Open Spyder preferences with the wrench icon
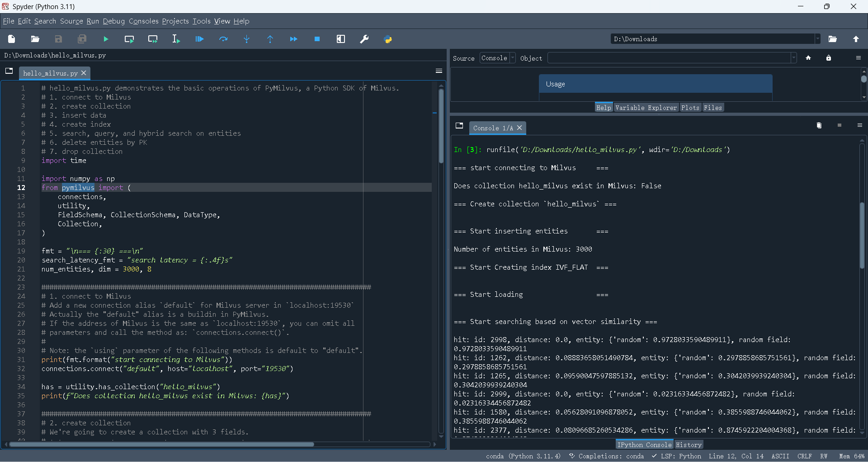The height and width of the screenshot is (462, 868). (364, 39)
